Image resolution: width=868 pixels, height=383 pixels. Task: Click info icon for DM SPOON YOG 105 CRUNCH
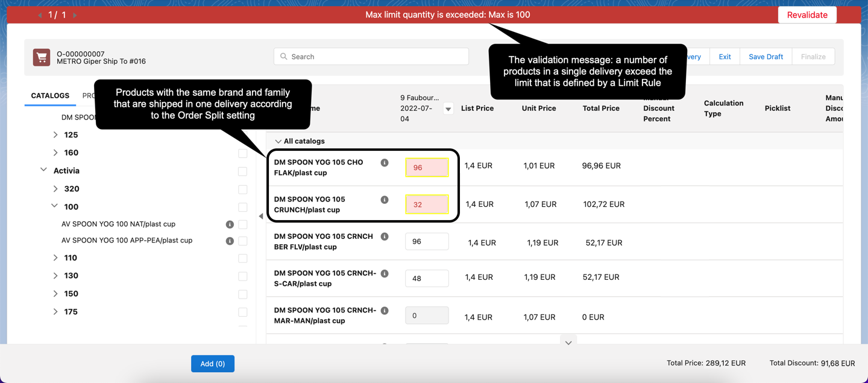pos(385,200)
